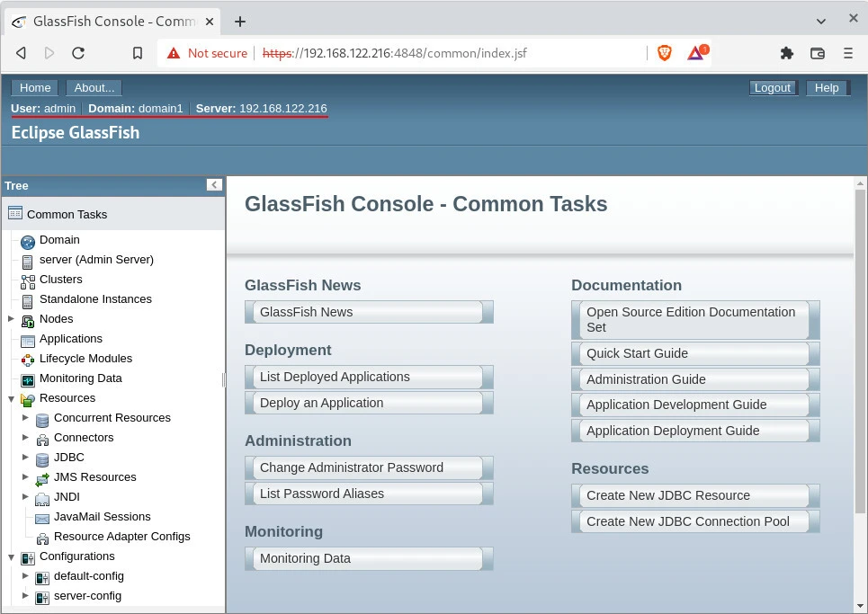Image resolution: width=868 pixels, height=614 pixels.
Task: Click the Applications icon in tree
Action: coord(27,340)
